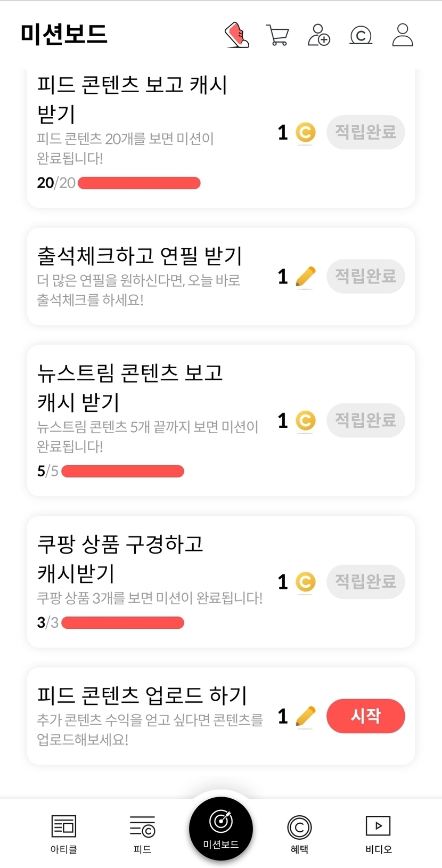Image resolution: width=442 pixels, height=868 pixels.
Task: Tap the pencil reward icon on 출석체크 mission
Action: (305, 277)
